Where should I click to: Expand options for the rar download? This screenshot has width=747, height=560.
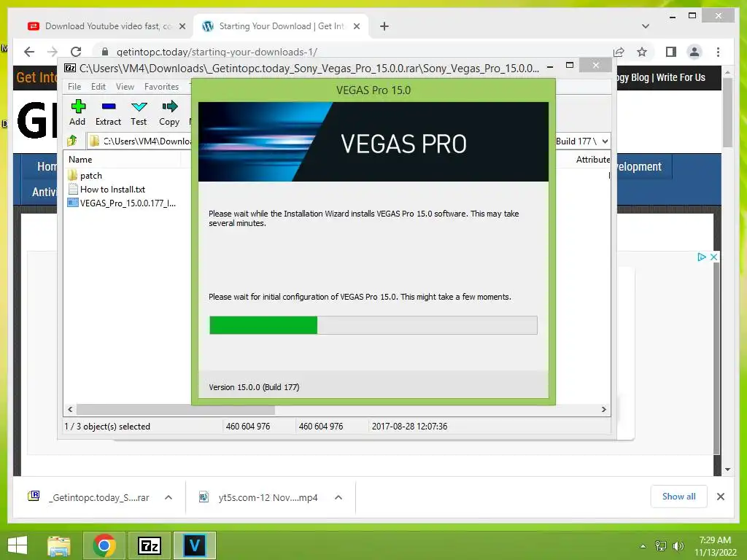[169, 497]
